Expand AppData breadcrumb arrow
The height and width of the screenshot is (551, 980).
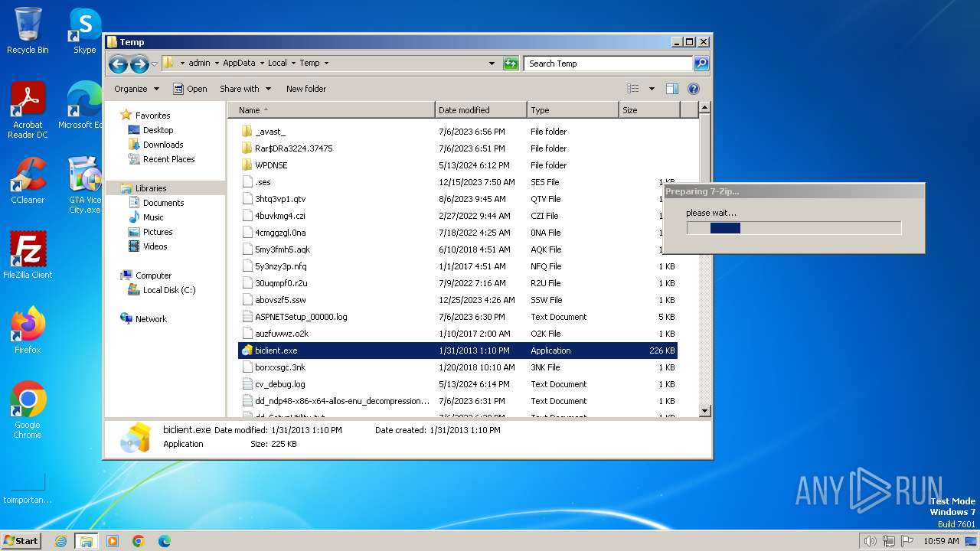tap(261, 63)
